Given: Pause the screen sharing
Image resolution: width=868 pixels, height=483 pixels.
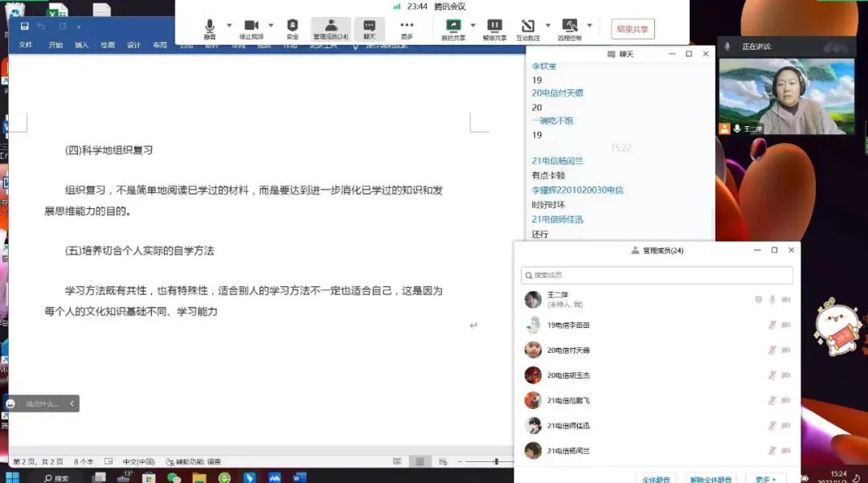Looking at the screenshot, I should point(494,29).
